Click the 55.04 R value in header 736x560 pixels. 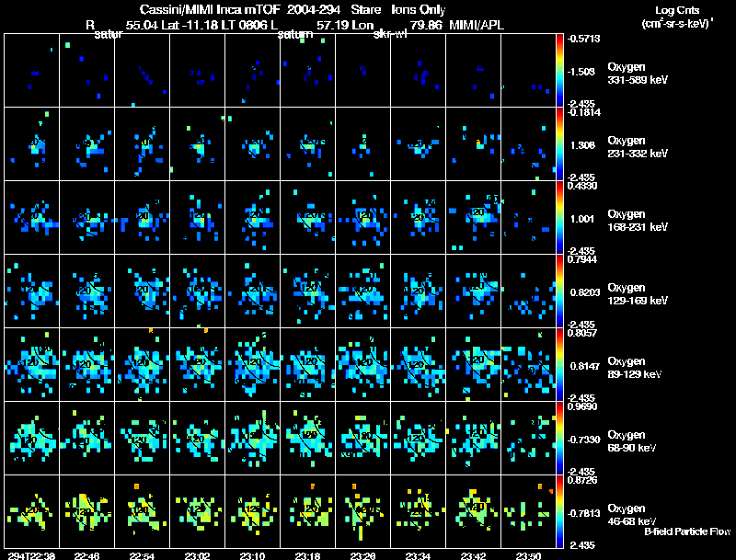143,26
